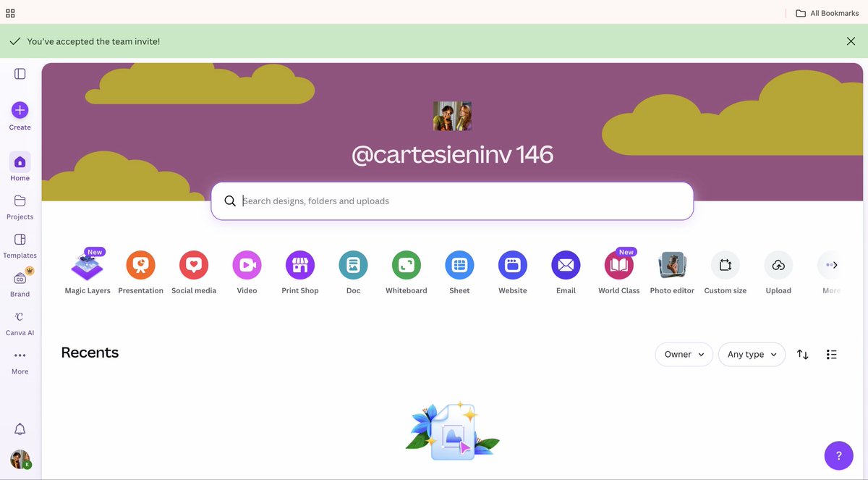Open the browser apps grid icon
This screenshot has height=480, width=868.
coord(10,13)
